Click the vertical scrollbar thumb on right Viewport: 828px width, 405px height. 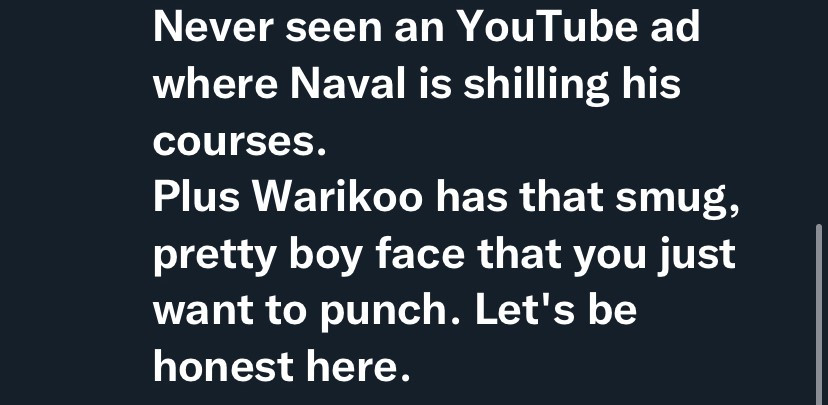pyautogui.click(x=819, y=315)
